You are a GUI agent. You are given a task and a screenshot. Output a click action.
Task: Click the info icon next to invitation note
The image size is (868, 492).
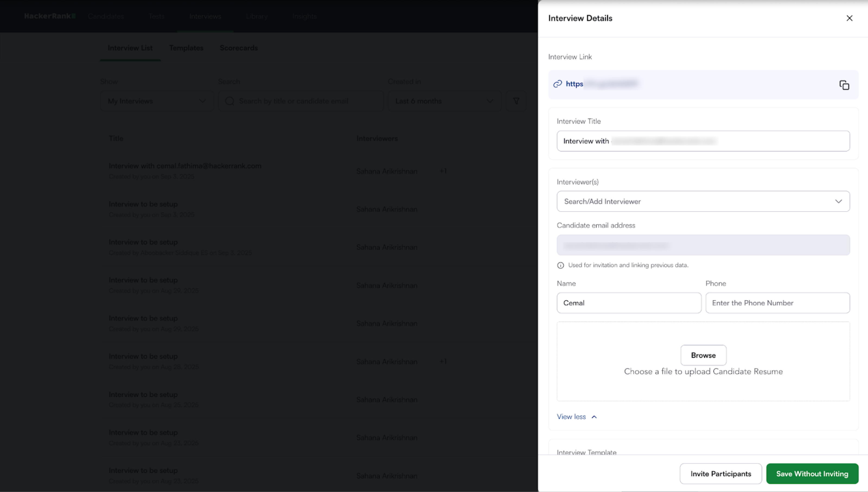[561, 265]
